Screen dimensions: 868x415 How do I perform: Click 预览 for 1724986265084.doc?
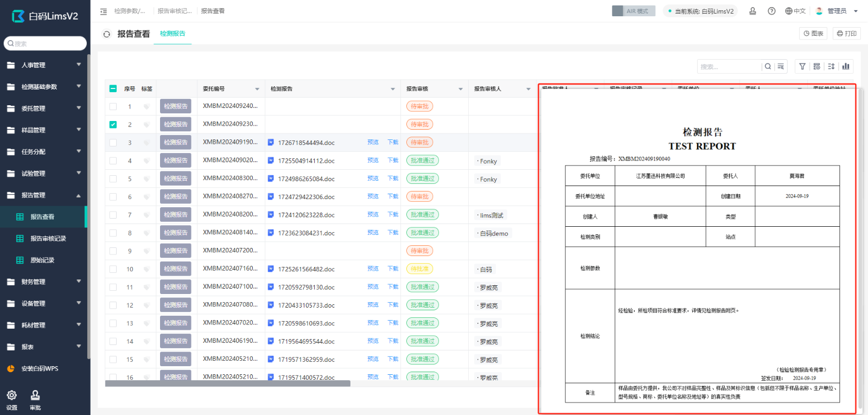pos(373,178)
